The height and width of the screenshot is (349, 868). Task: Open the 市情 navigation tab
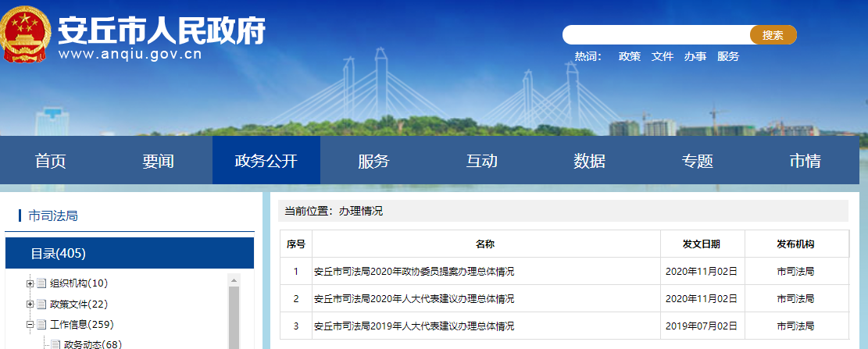tap(805, 160)
